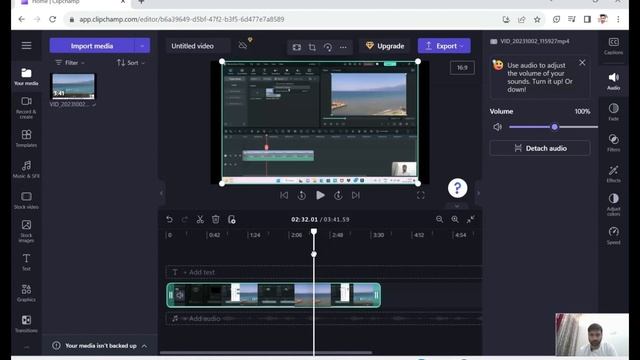The image size is (640, 360).
Task: Click the rotate icon
Action: pos(328,47)
